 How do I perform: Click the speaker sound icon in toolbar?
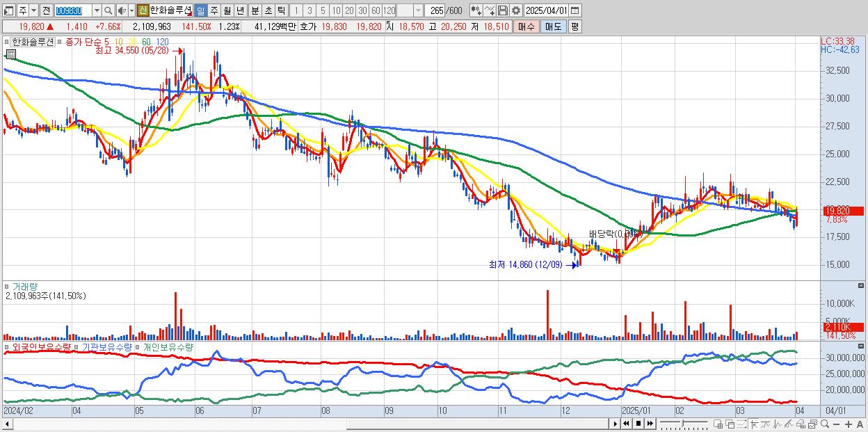point(122,10)
